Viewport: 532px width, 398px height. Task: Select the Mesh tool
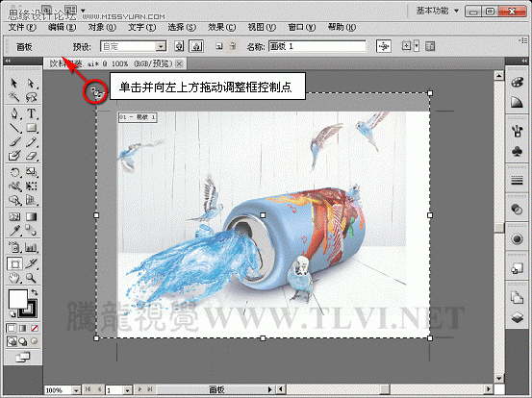pyautogui.click(x=13, y=216)
